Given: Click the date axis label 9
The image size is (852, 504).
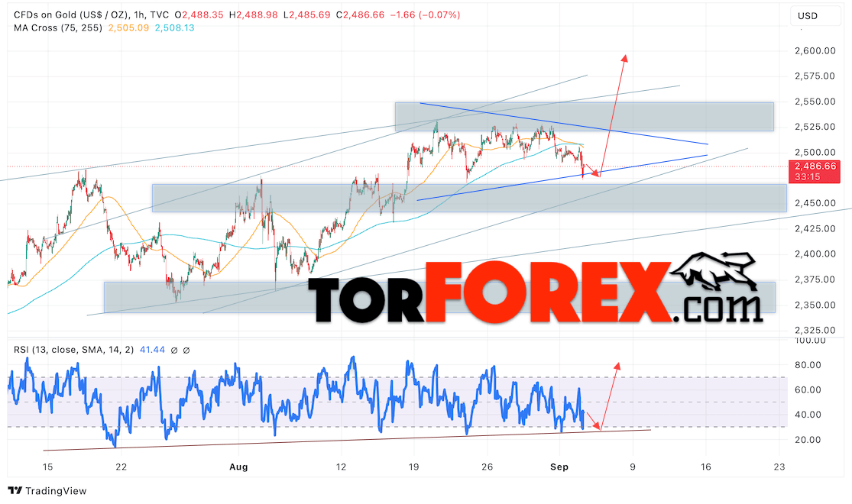Looking at the screenshot, I should tap(633, 467).
